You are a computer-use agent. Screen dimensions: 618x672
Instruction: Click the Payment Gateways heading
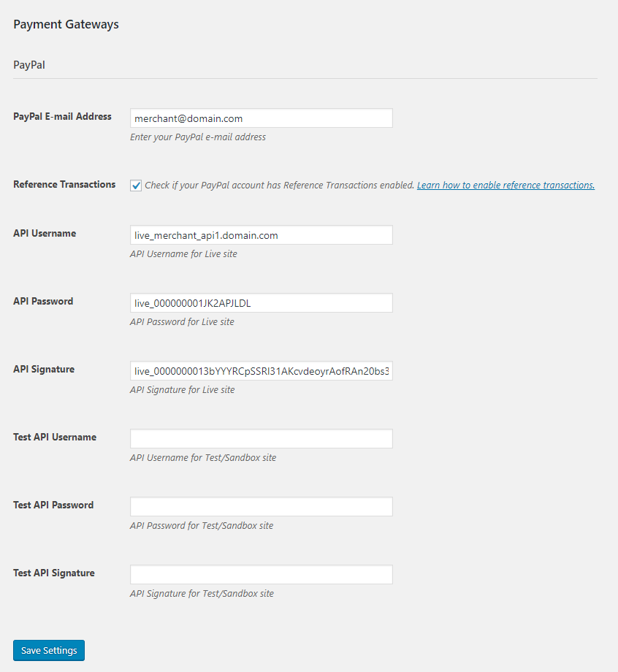66,24
